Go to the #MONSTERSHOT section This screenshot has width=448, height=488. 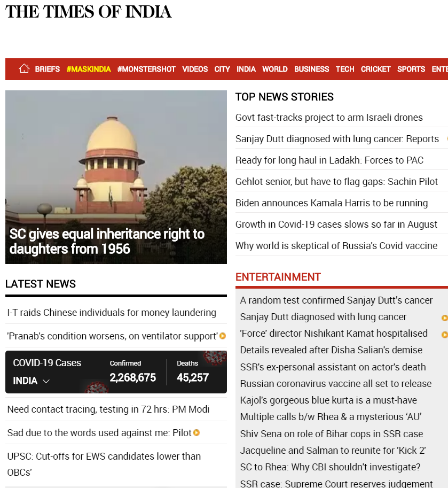(x=146, y=69)
